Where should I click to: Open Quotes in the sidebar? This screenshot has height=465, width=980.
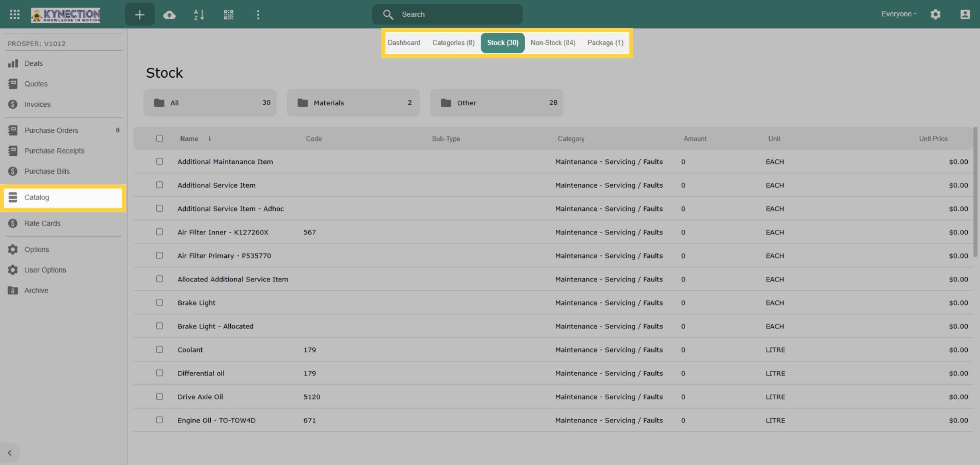click(63, 84)
